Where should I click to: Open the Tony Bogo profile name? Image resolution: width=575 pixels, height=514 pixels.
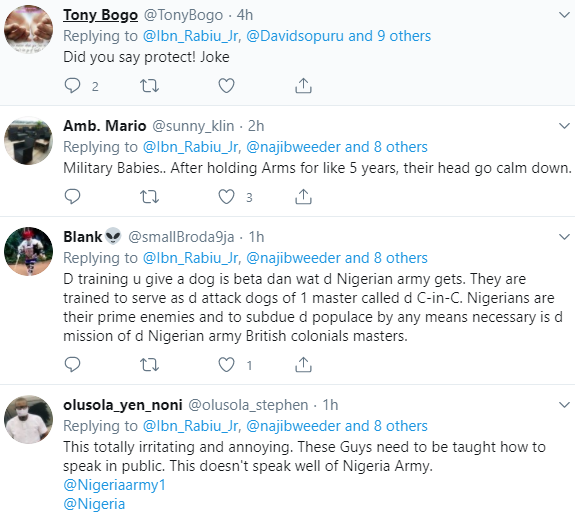click(100, 15)
